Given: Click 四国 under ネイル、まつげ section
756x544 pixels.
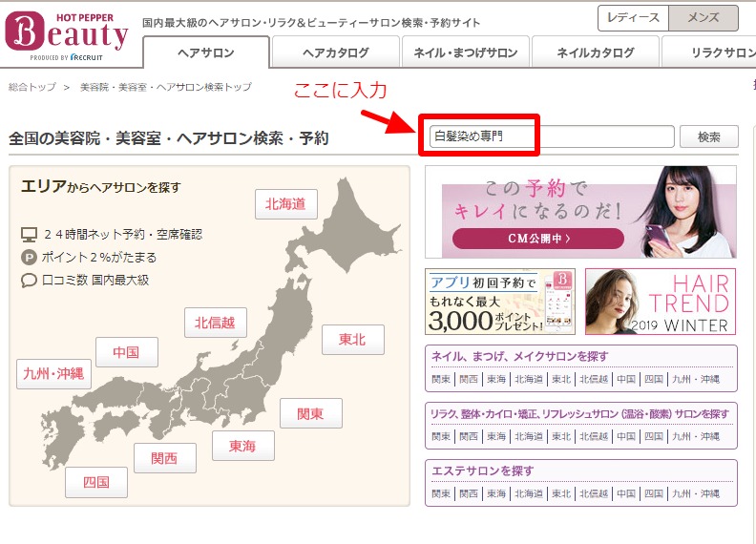Looking at the screenshot, I should point(654,379).
